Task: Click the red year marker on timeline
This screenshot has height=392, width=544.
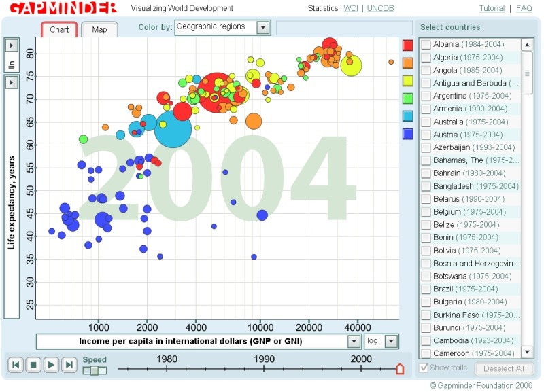Action: (400, 369)
